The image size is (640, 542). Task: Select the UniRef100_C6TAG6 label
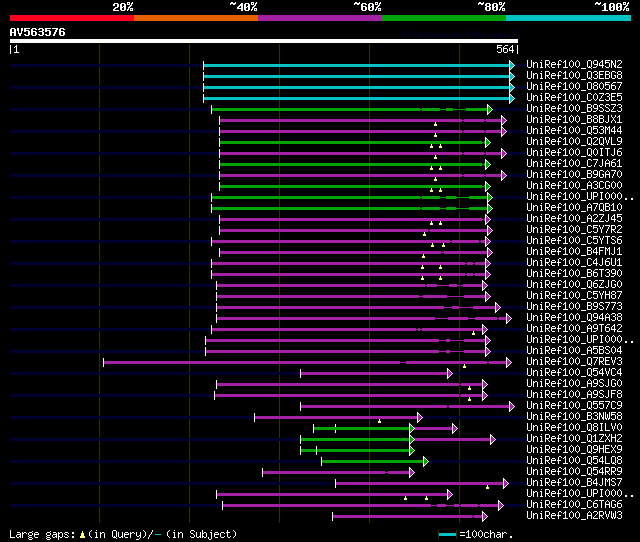point(574,505)
